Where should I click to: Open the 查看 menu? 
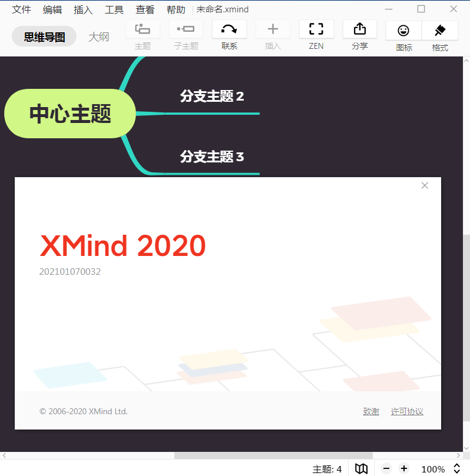click(145, 9)
